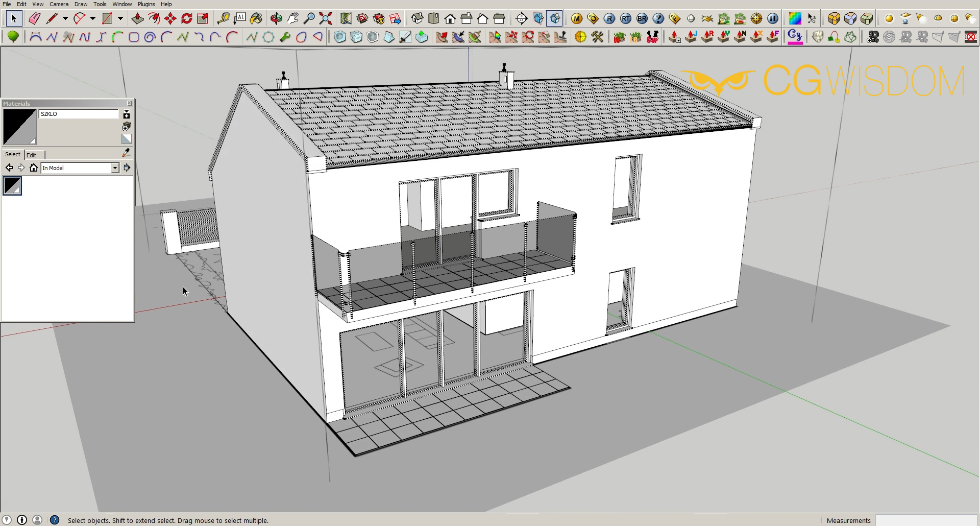
Task: Choose the Move tool
Action: pos(170,19)
